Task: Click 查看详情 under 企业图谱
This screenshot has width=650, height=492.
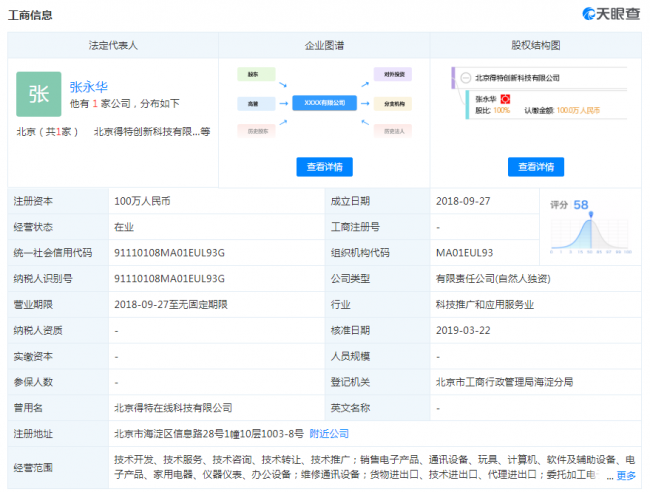Action: (324, 167)
